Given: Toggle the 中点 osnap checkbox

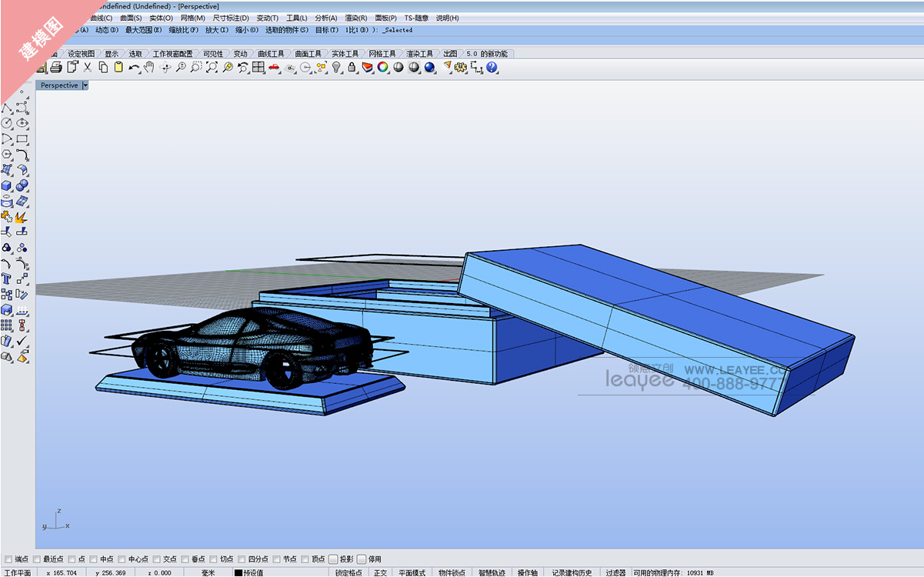Looking at the screenshot, I should 94,559.
